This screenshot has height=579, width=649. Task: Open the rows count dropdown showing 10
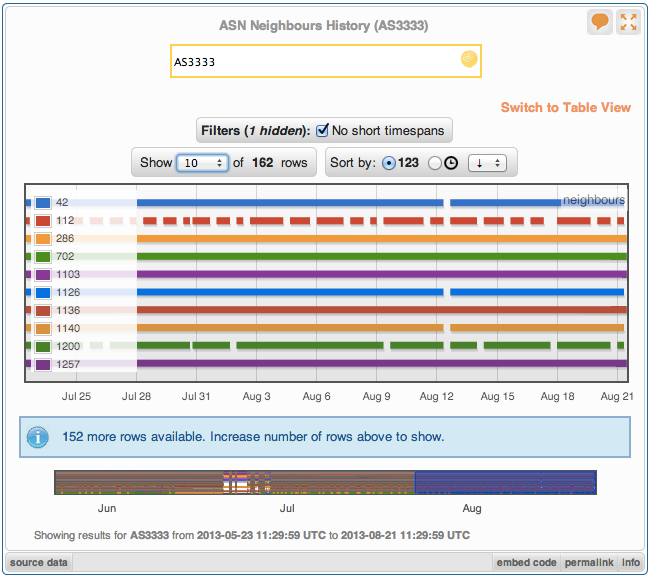pyautogui.click(x=201, y=163)
